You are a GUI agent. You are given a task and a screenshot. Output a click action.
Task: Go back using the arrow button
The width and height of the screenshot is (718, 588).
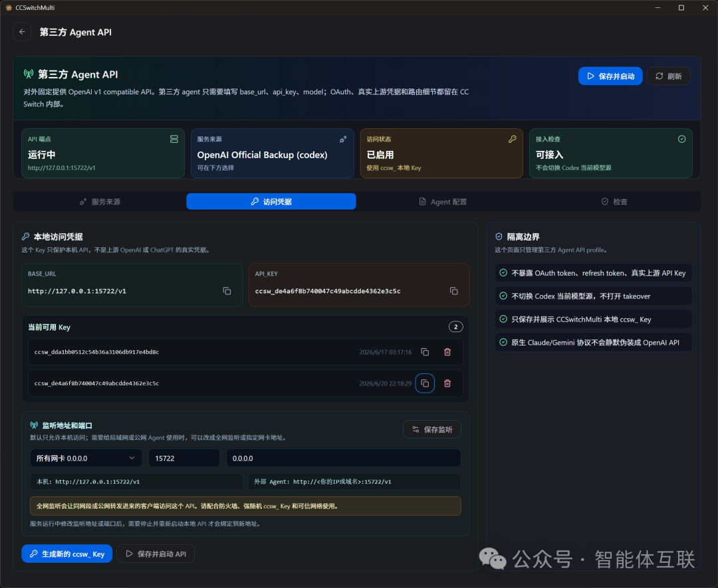click(22, 32)
